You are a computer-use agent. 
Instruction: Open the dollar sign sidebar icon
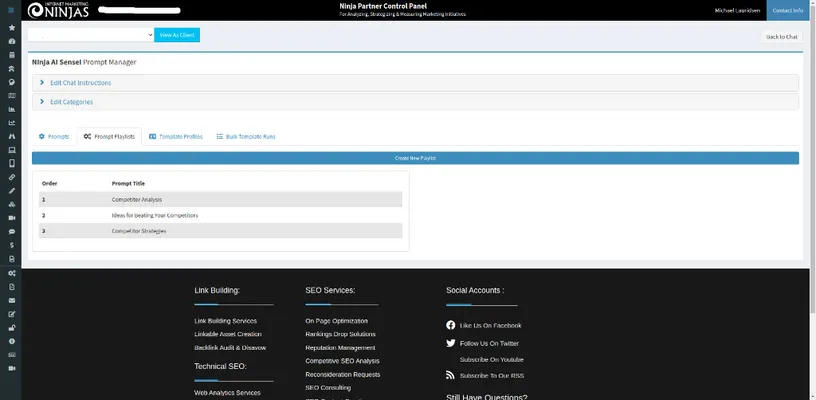pyautogui.click(x=11, y=245)
